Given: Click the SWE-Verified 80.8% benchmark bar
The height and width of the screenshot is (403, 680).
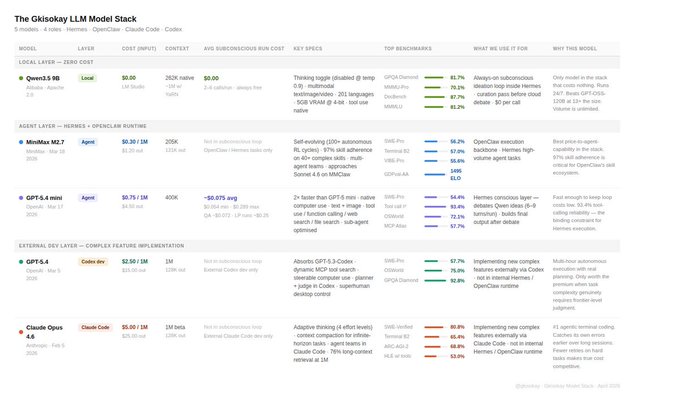Looking at the screenshot, I should 434,327.
